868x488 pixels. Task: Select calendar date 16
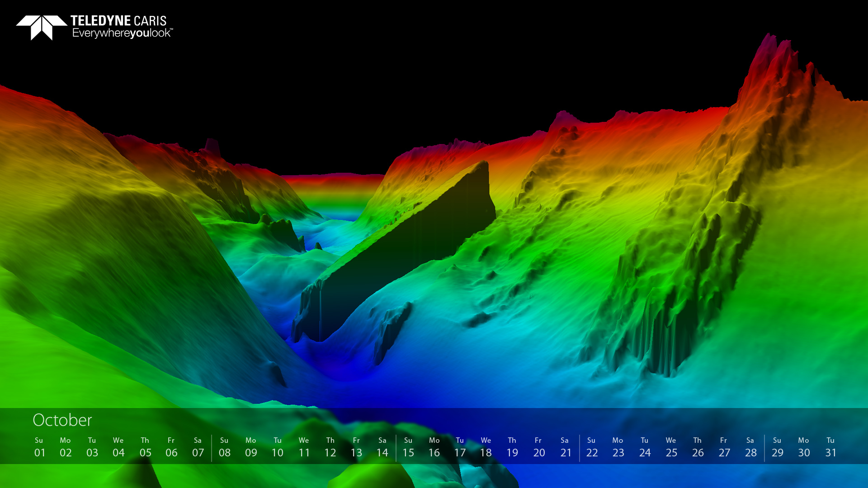[x=434, y=453]
